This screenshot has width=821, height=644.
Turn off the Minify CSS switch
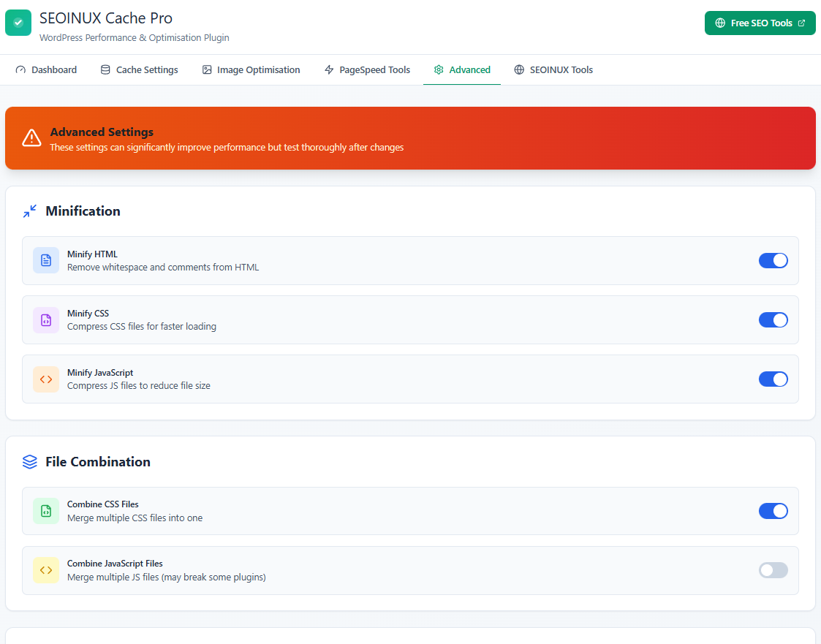coord(773,319)
